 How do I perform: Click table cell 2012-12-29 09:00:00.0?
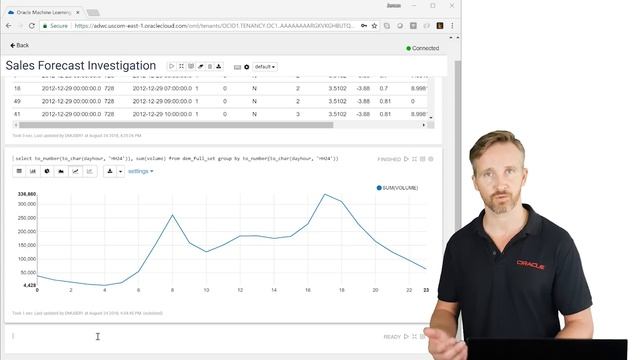click(162, 101)
